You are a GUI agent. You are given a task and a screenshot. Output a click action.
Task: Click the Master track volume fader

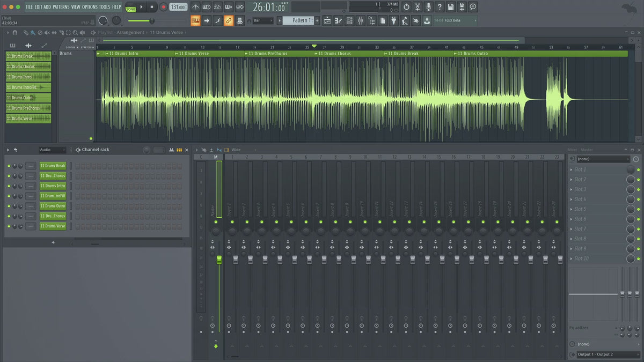[x=219, y=260]
